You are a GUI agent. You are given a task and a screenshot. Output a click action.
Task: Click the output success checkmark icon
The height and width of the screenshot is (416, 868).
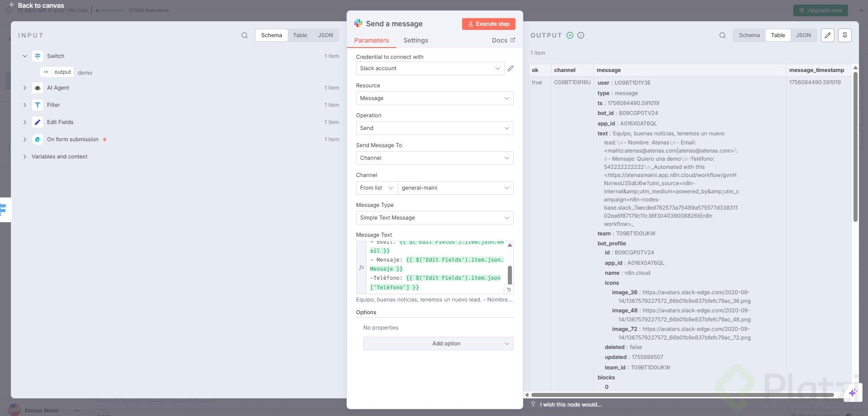tap(570, 35)
